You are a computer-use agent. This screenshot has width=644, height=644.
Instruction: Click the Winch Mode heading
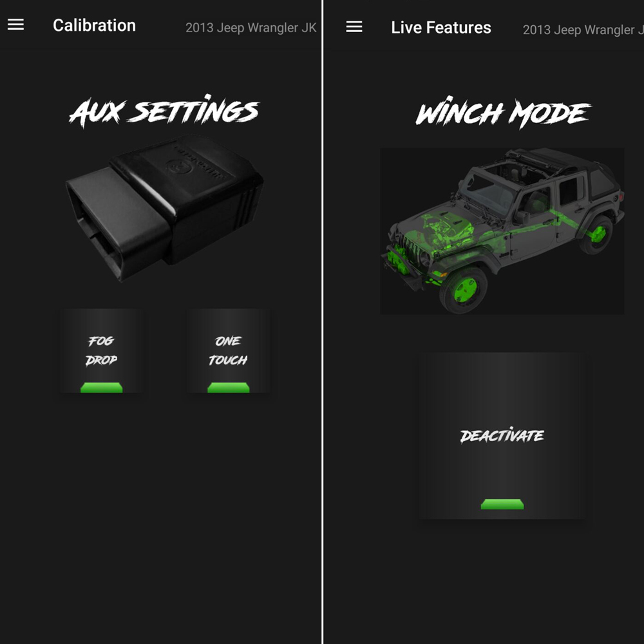(x=503, y=112)
